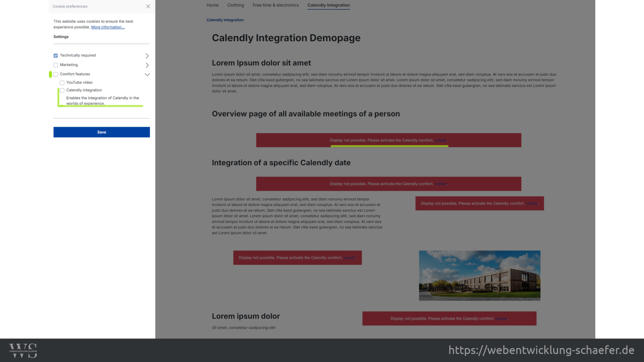Click the 'Enables the integration of Calendly' description
The width and height of the screenshot is (644, 362).
(103, 101)
